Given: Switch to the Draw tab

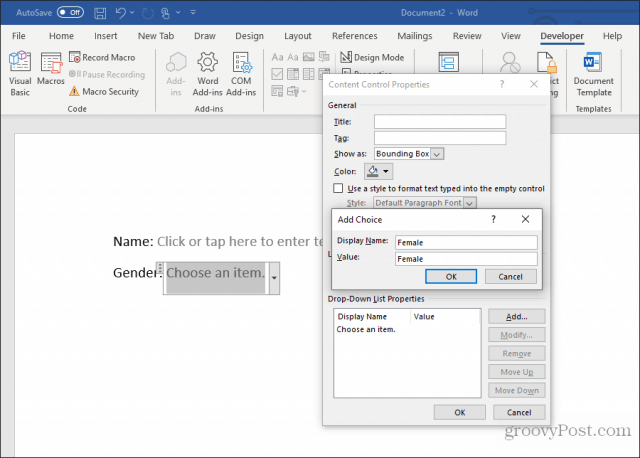Looking at the screenshot, I should point(204,36).
